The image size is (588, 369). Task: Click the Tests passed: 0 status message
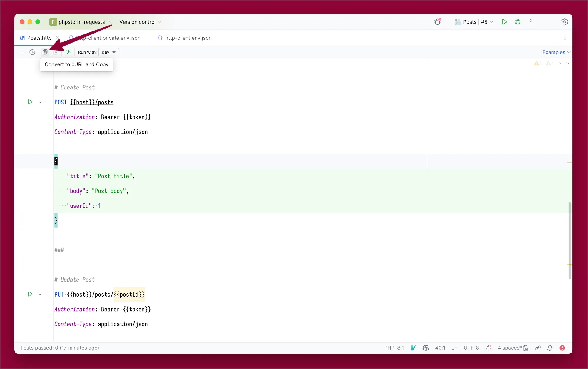pyautogui.click(x=60, y=348)
